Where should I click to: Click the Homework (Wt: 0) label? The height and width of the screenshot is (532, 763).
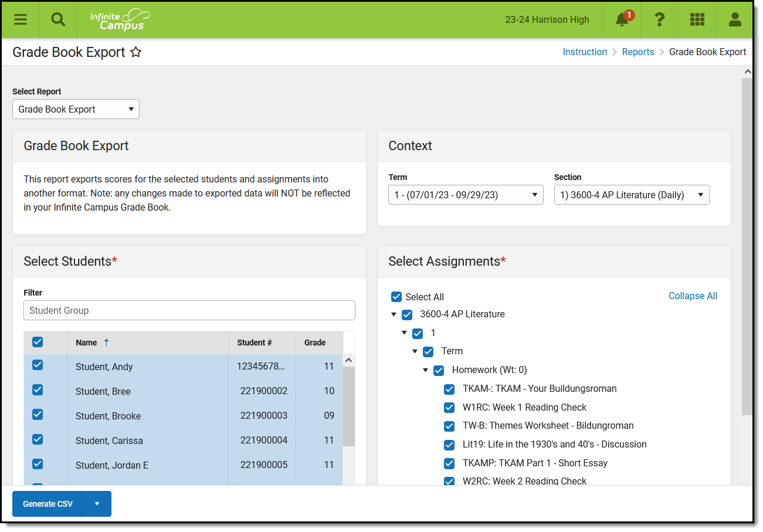tap(490, 370)
